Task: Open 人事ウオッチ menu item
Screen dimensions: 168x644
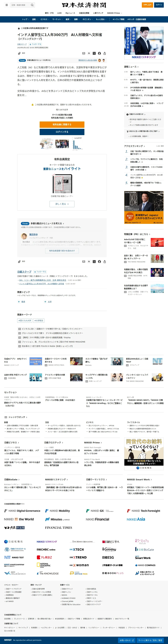Action: pos(98,13)
